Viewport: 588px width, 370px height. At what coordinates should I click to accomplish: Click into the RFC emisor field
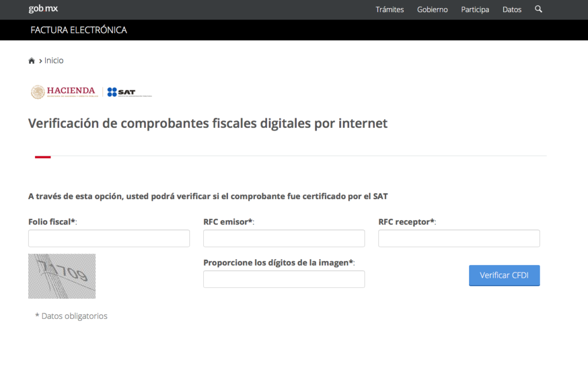click(284, 238)
